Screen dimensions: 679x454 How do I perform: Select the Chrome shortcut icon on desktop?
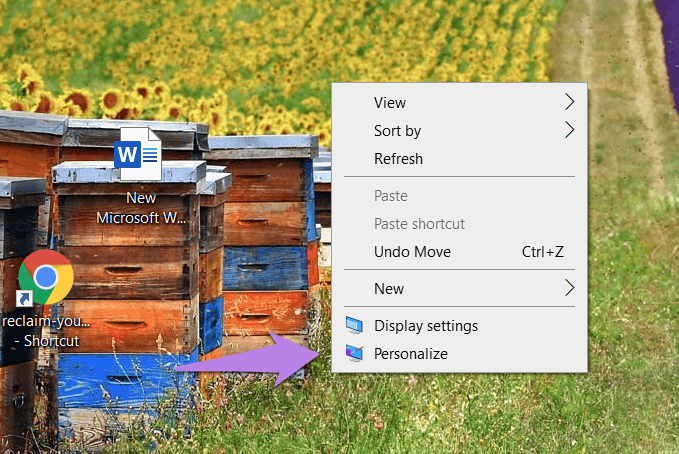[45, 278]
